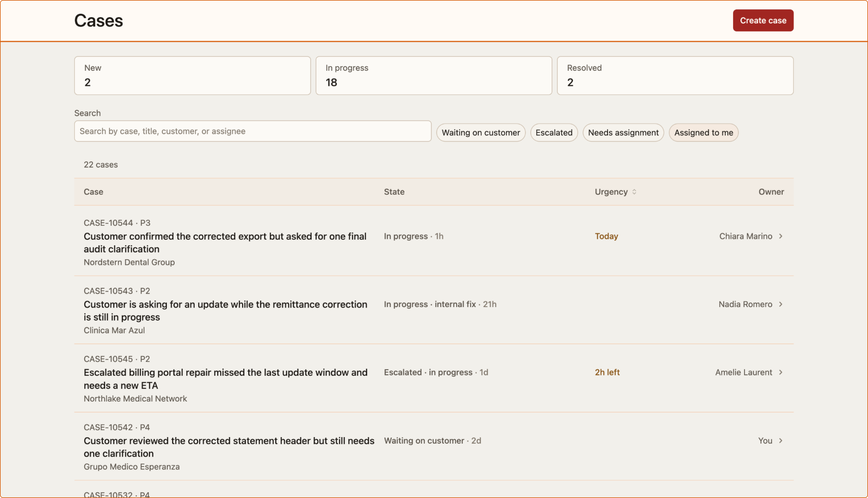This screenshot has height=498, width=868.
Task: Toggle the Needs assignment filter chip
Action: pos(623,133)
